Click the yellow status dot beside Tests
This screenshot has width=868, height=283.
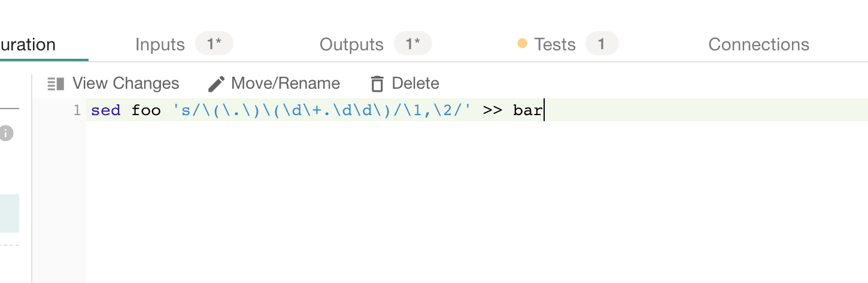coord(522,44)
